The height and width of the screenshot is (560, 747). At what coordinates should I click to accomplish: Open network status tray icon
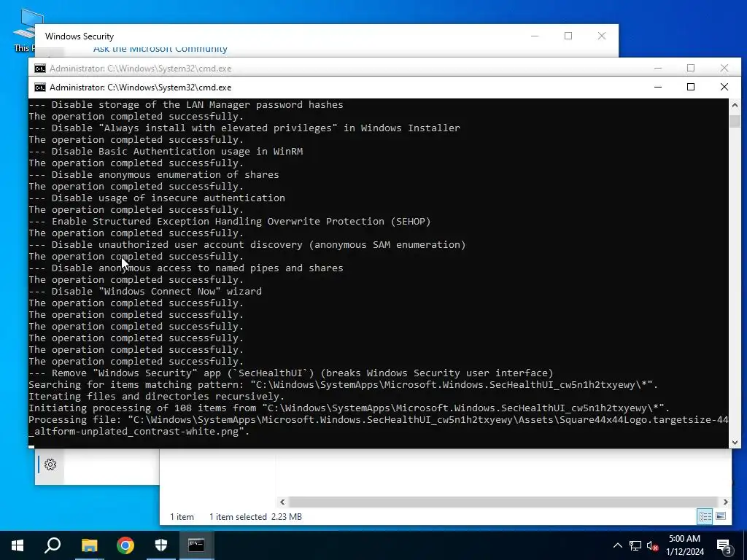635,545
